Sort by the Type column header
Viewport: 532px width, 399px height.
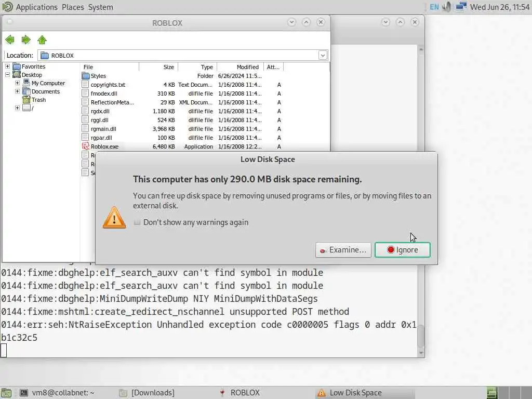tap(197, 67)
